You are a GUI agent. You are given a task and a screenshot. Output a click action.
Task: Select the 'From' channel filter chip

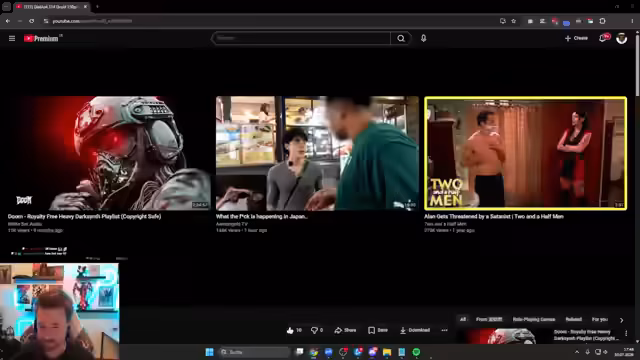(x=489, y=320)
